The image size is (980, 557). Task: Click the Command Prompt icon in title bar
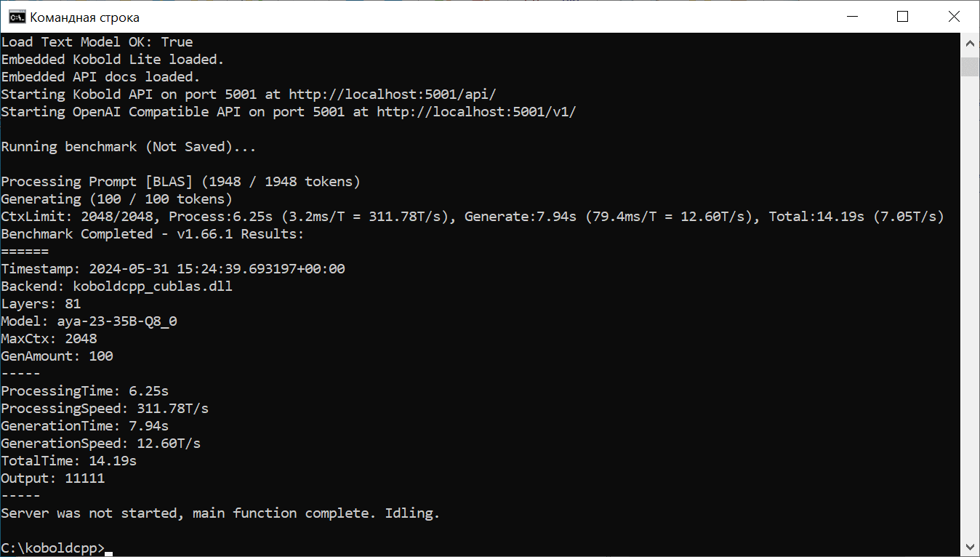coord(14,17)
